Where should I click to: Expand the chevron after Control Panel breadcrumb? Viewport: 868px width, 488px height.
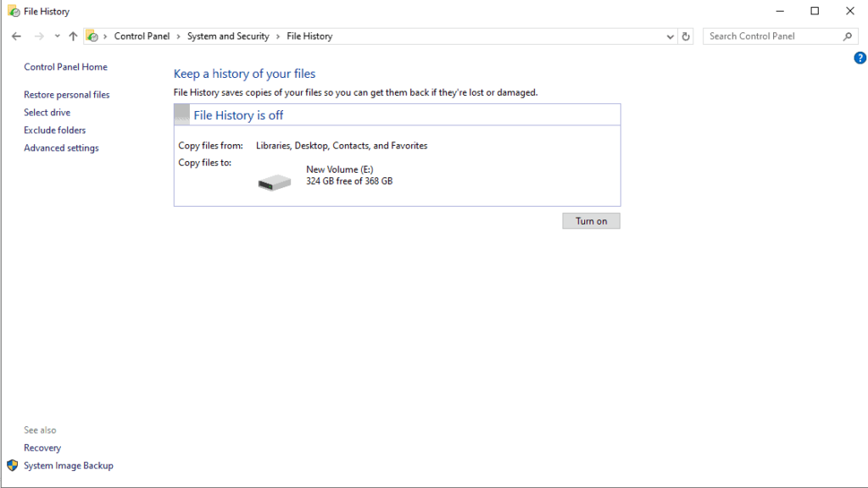[x=178, y=36]
